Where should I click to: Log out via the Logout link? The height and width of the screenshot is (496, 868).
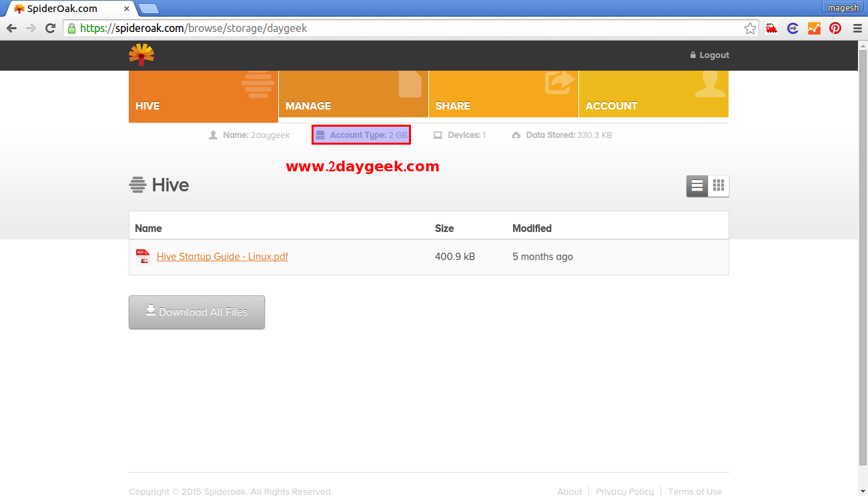point(709,55)
